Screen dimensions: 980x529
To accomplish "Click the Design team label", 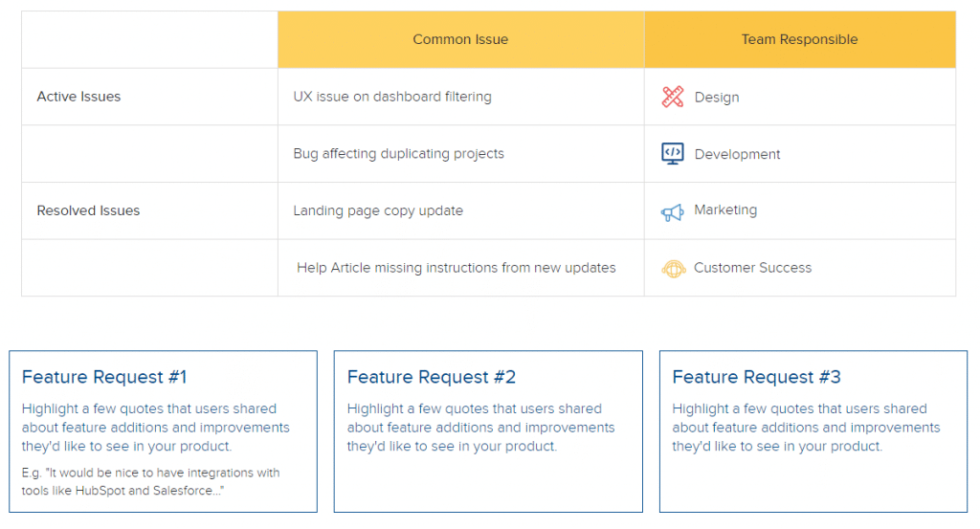I will pos(717,98).
